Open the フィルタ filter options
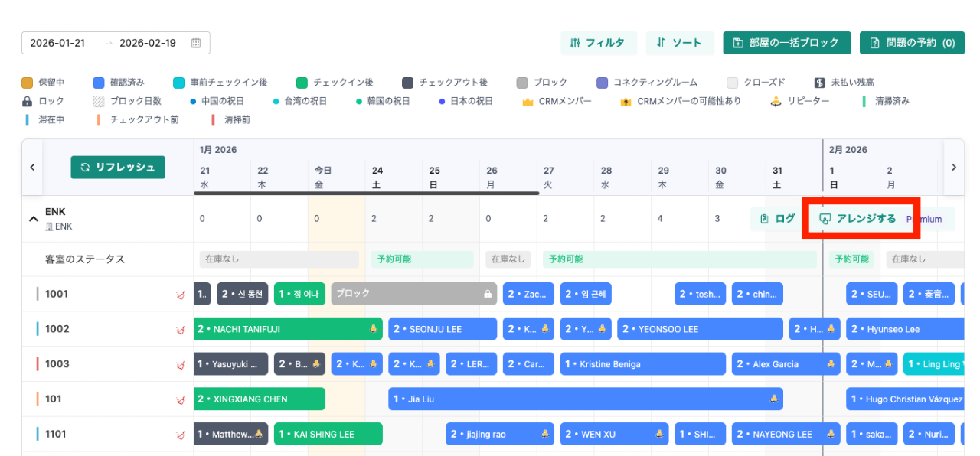This screenshot has width=980, height=456. tap(598, 44)
